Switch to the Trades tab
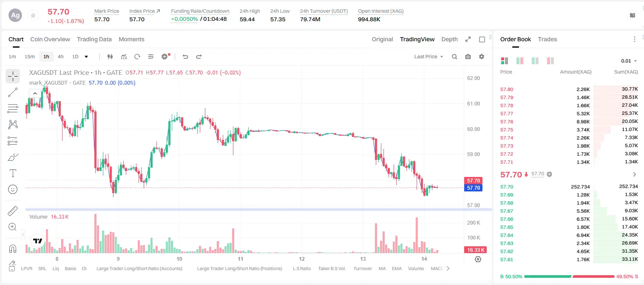644x285 pixels. click(548, 39)
